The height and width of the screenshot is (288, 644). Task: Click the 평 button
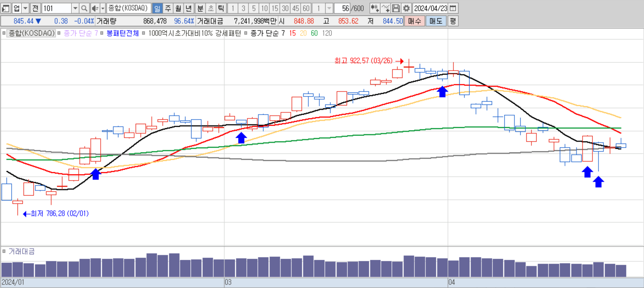pyautogui.click(x=453, y=21)
